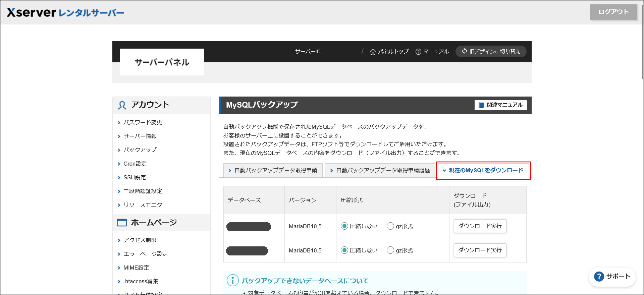This screenshot has width=644, height=295.
Task: Click the MySQLバックアップ page heading
Action: [x=262, y=105]
